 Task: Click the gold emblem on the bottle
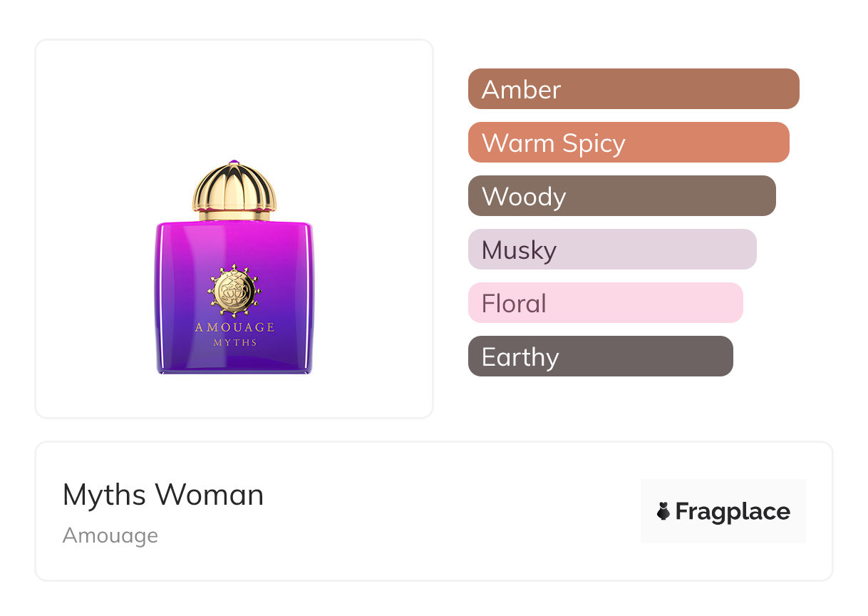coord(234,291)
